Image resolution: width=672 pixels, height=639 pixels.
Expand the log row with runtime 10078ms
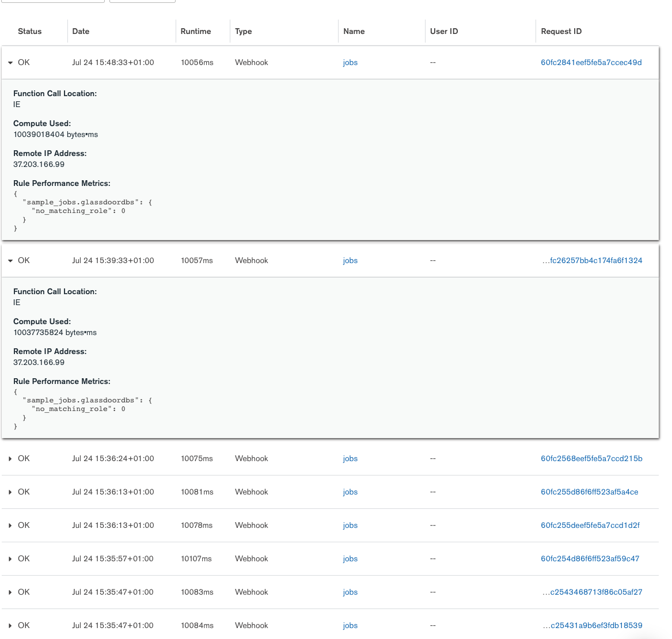point(10,526)
